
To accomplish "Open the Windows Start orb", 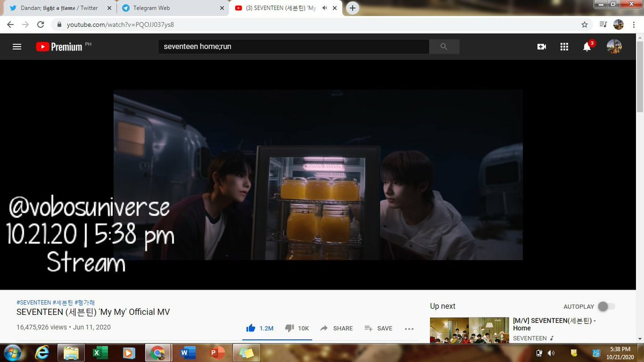I will point(12,353).
